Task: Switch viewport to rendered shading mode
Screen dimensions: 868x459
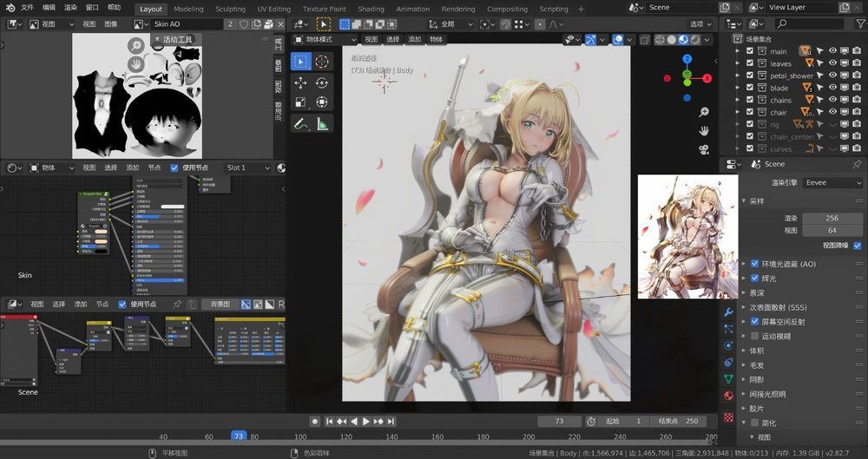Action: pos(696,39)
